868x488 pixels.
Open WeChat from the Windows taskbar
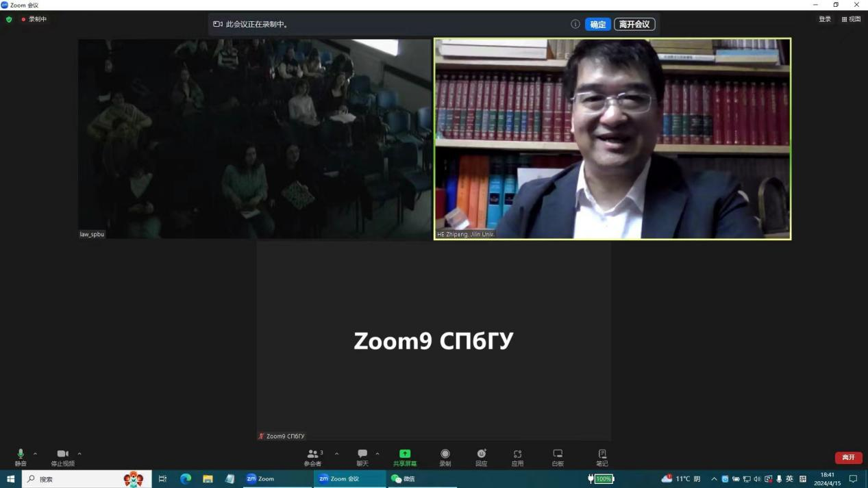404,479
